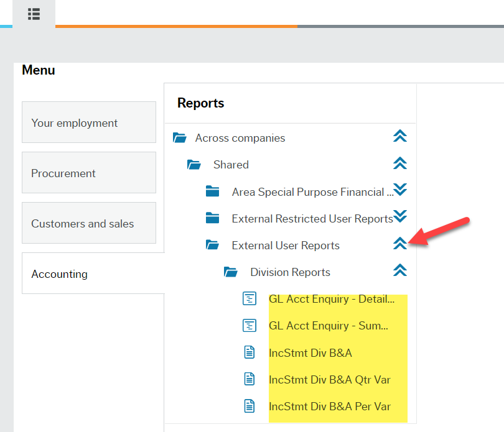Select the Customers and sales section
The height and width of the screenshot is (432, 504).
(x=88, y=223)
